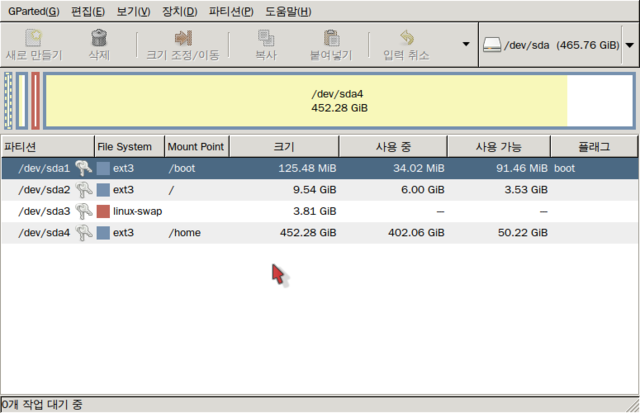
Task: Click the 3.53 GiB available cell
Action: click(x=526, y=190)
